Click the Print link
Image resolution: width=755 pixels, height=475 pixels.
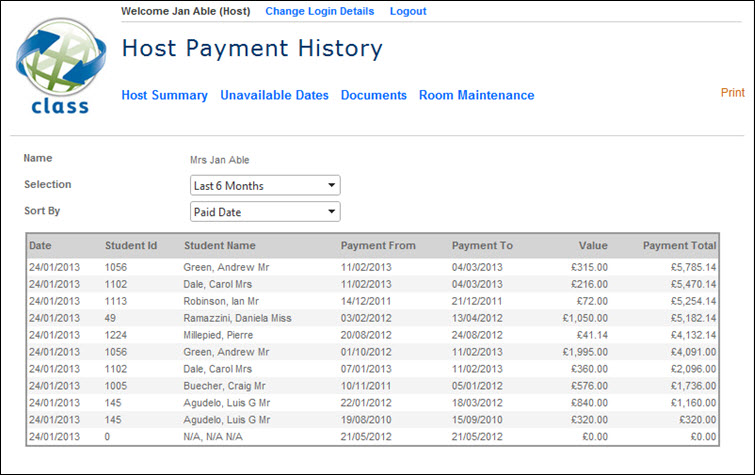732,93
